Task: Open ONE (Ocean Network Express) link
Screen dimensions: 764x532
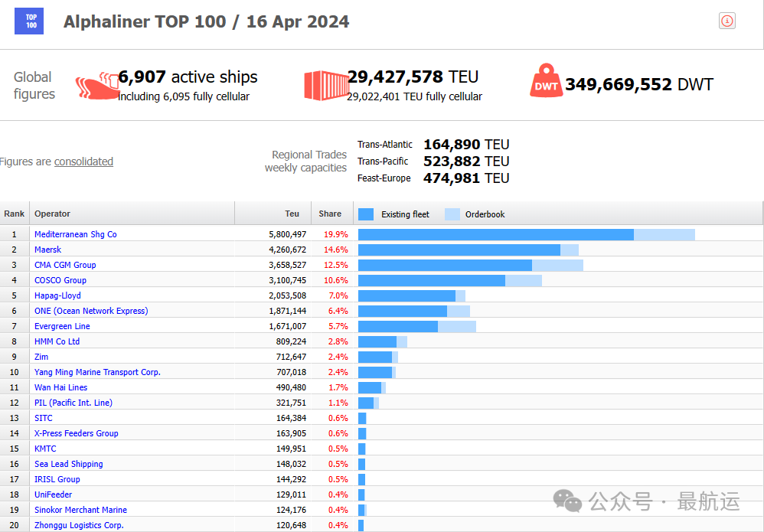Action: [91, 311]
